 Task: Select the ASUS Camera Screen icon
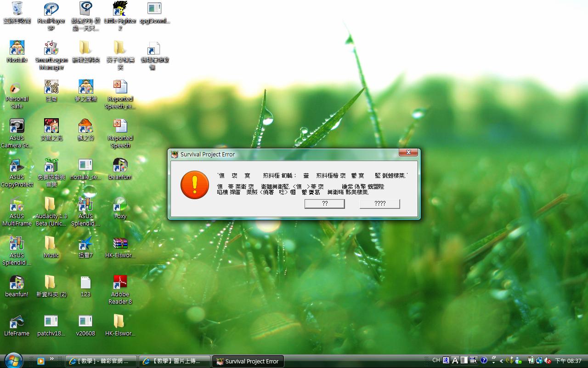coord(17,126)
